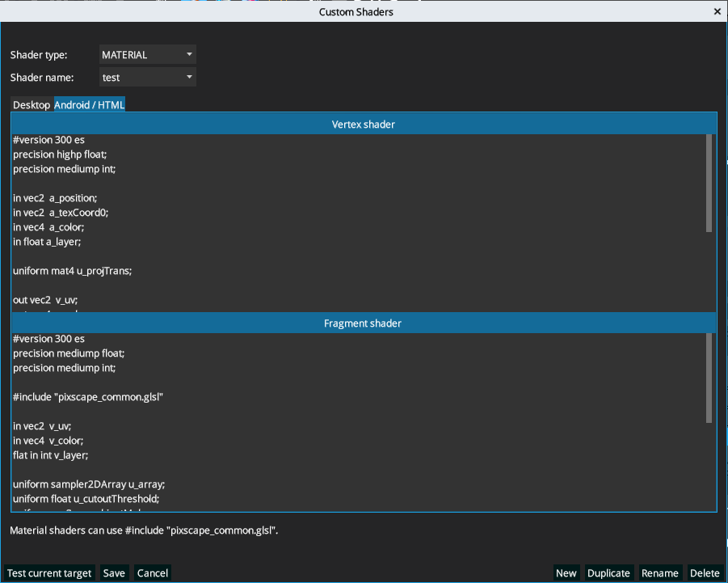This screenshot has height=583, width=728.
Task: Click line 'uniform sampler2DArray u_array;'
Action: click(89, 484)
